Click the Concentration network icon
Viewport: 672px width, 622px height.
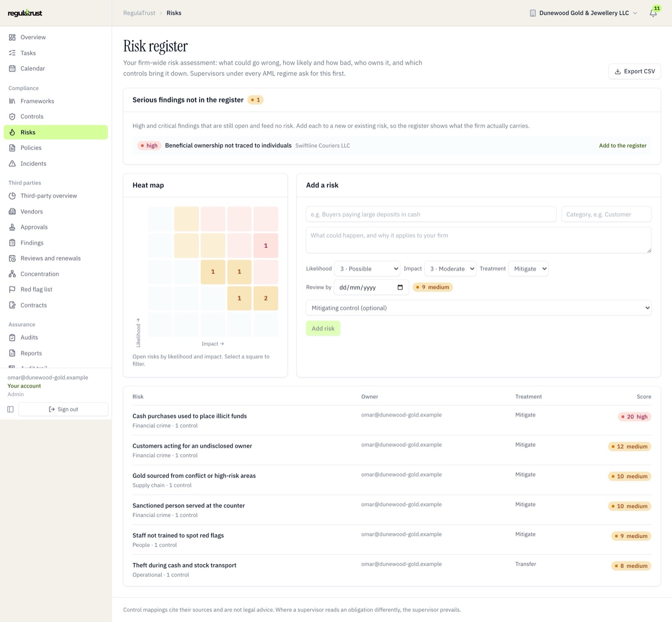coord(12,274)
